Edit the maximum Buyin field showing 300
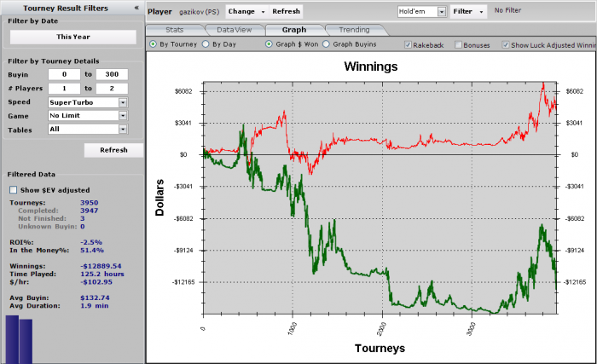The width and height of the screenshot is (597, 364). tap(112, 74)
